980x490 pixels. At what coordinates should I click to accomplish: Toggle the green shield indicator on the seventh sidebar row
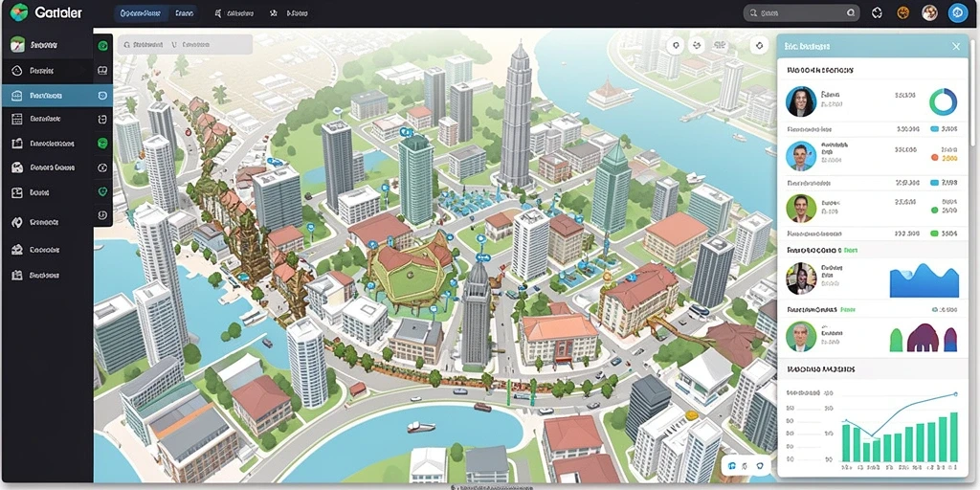tap(103, 191)
